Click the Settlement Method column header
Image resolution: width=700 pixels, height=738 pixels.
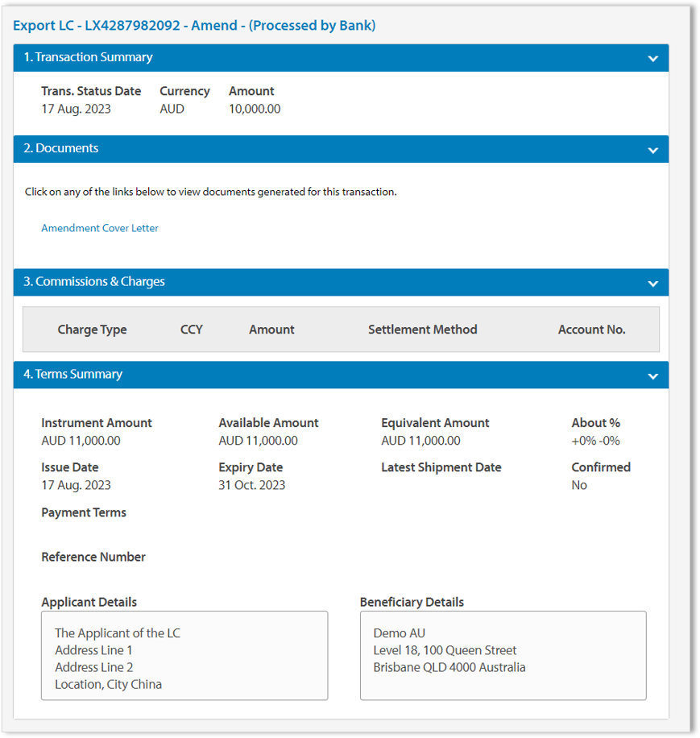(422, 330)
